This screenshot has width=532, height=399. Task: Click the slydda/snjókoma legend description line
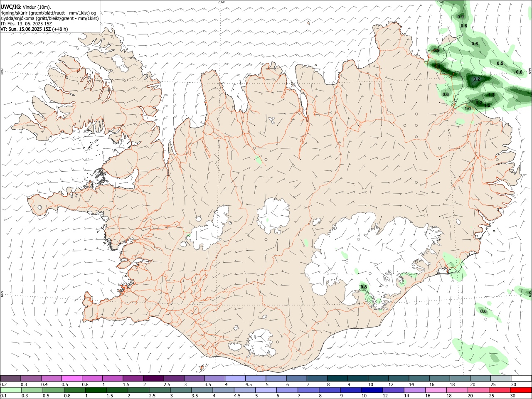50,18
